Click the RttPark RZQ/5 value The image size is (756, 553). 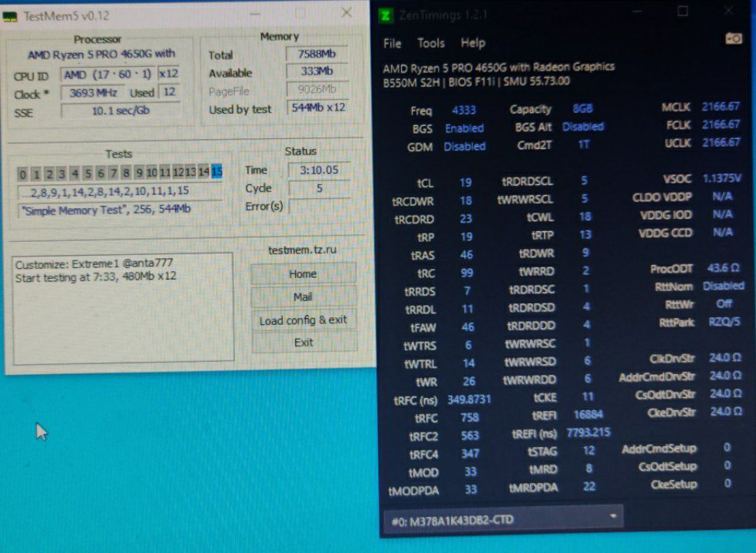click(x=724, y=322)
